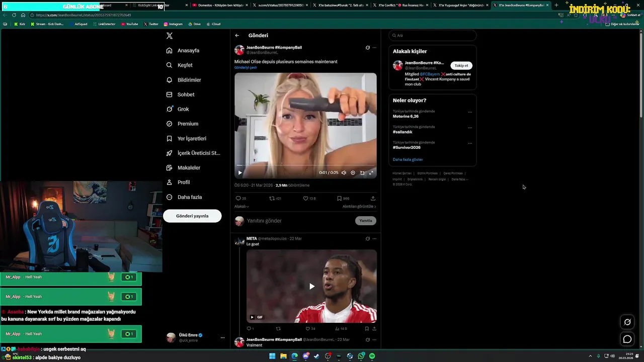This screenshot has height=362, width=644.
Task: Enter fullscreen on the main video
Action: tap(371, 172)
